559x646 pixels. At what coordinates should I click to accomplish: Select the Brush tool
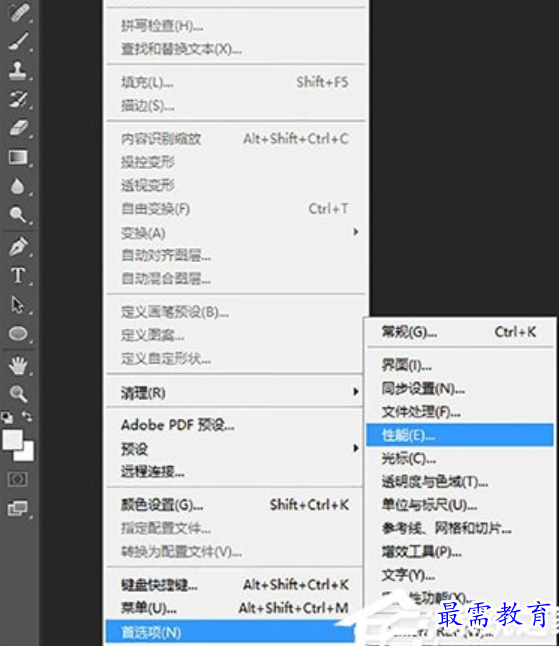pos(19,42)
